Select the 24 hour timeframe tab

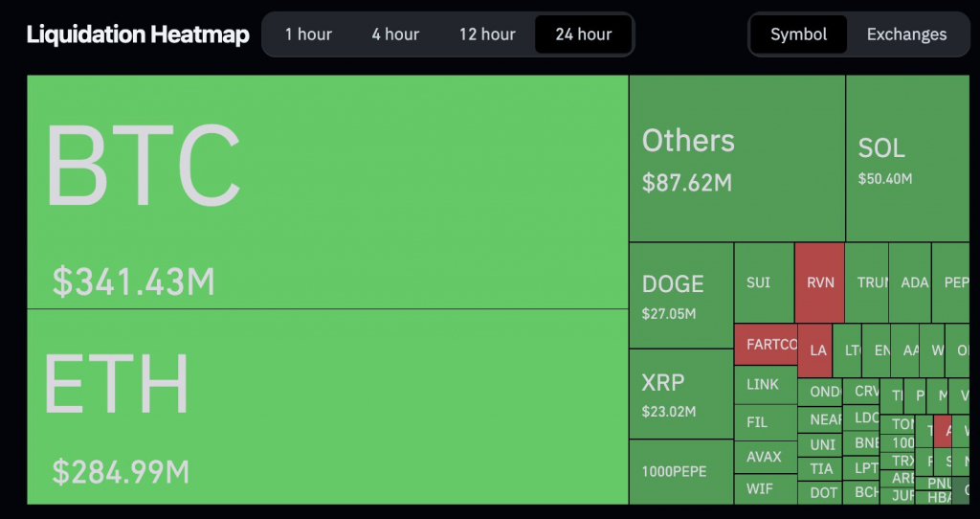(x=583, y=34)
